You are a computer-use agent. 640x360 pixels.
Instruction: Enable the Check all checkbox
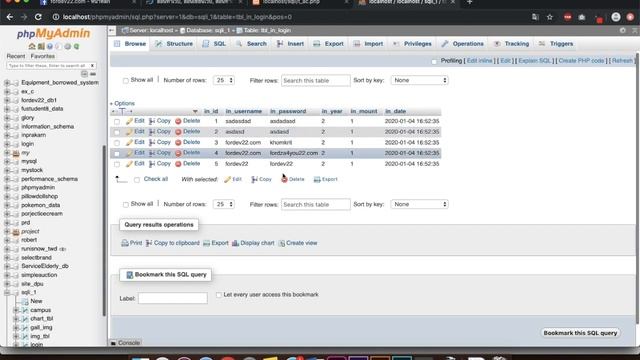coord(137,180)
